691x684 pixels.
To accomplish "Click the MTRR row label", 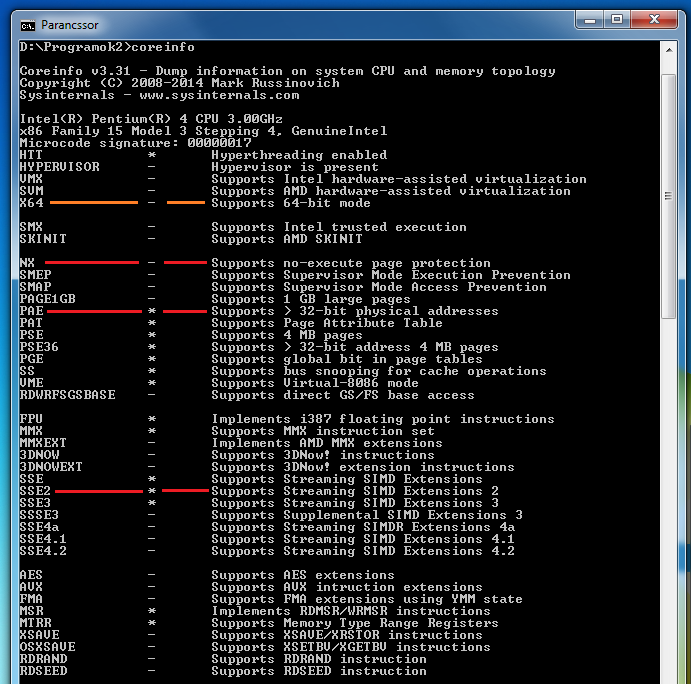I will click(x=35, y=623).
